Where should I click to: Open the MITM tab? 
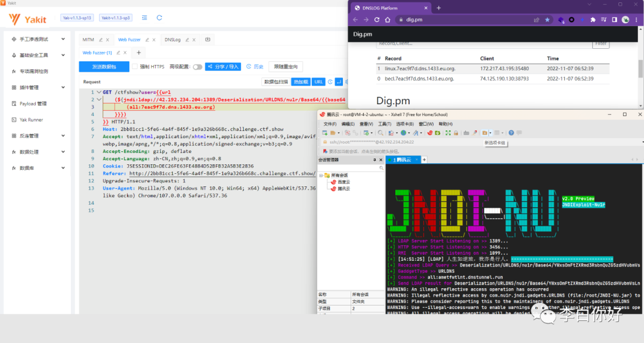coord(88,40)
